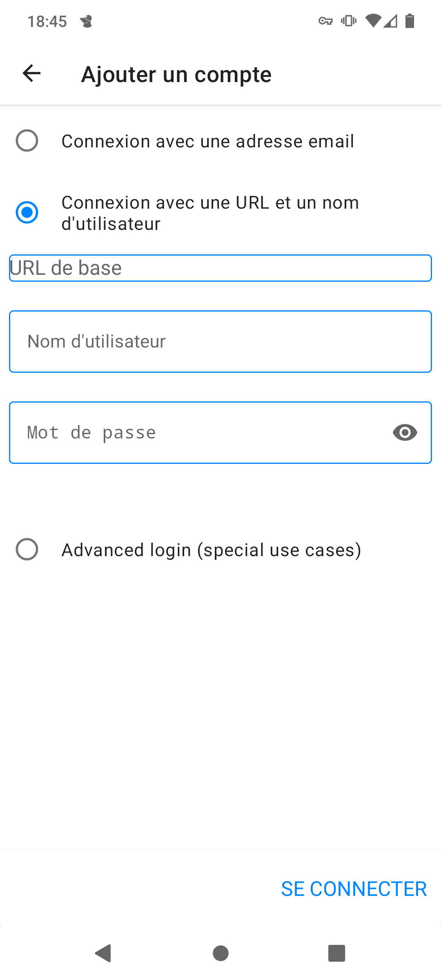441x980 pixels.
Task: Tap the 'Advanced login (special use cases)' label
Action: (211, 550)
